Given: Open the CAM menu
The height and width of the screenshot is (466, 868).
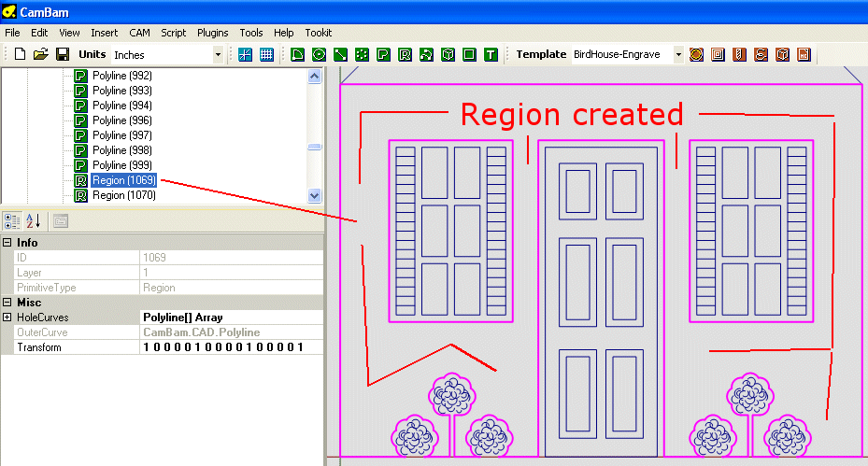Looking at the screenshot, I should coord(139,33).
